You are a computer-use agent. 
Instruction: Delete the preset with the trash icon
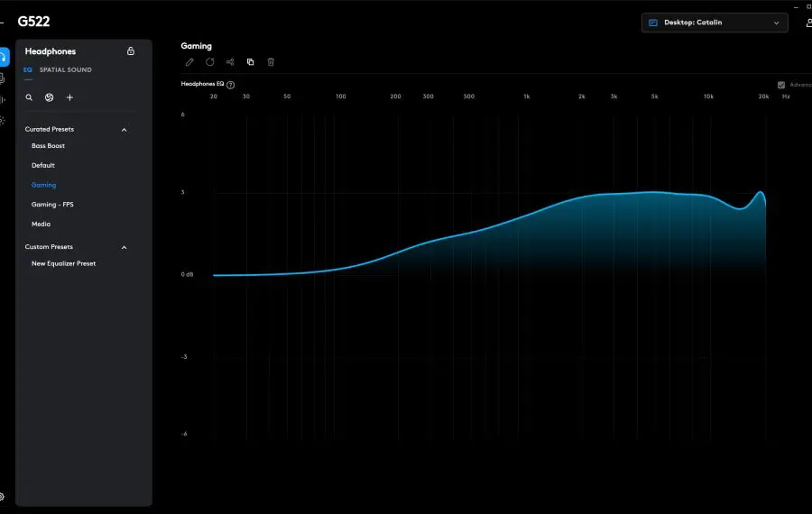click(x=271, y=62)
